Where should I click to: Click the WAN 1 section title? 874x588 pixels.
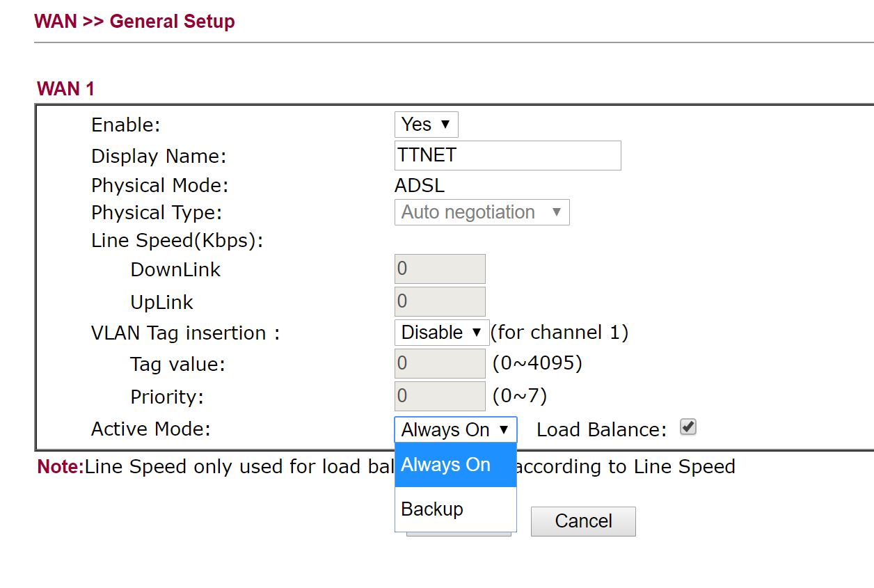coord(65,89)
